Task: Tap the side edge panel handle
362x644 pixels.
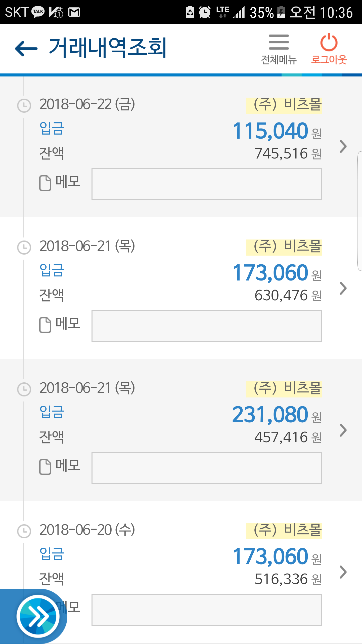Action: [x=359, y=211]
